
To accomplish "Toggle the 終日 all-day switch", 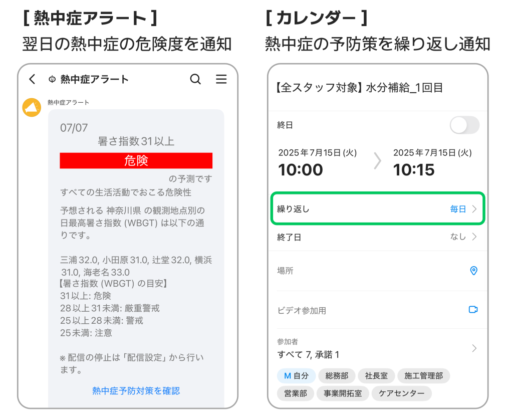I will coord(464,125).
